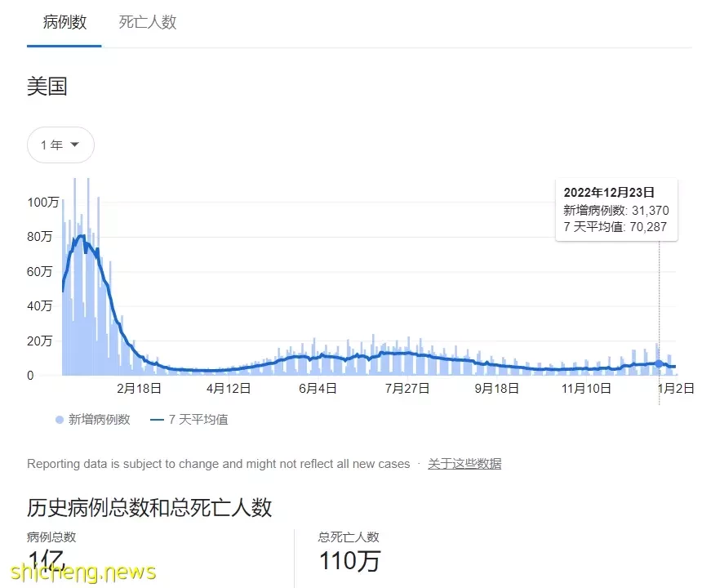Viewport: 702px width, 588px height.
Task: Click the 1月2日 axis label
Action: tap(676, 388)
